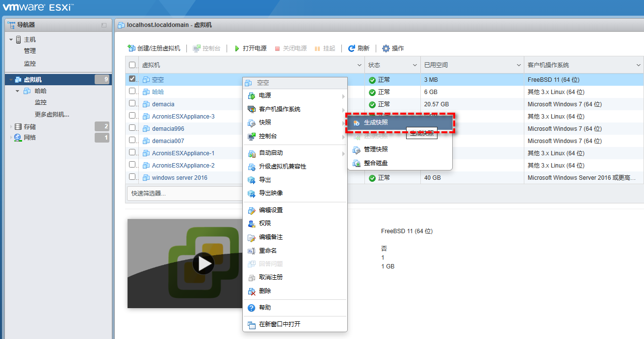Click the 权限 permissions icon
Image resolution: width=644 pixels, height=339 pixels.
tap(252, 223)
